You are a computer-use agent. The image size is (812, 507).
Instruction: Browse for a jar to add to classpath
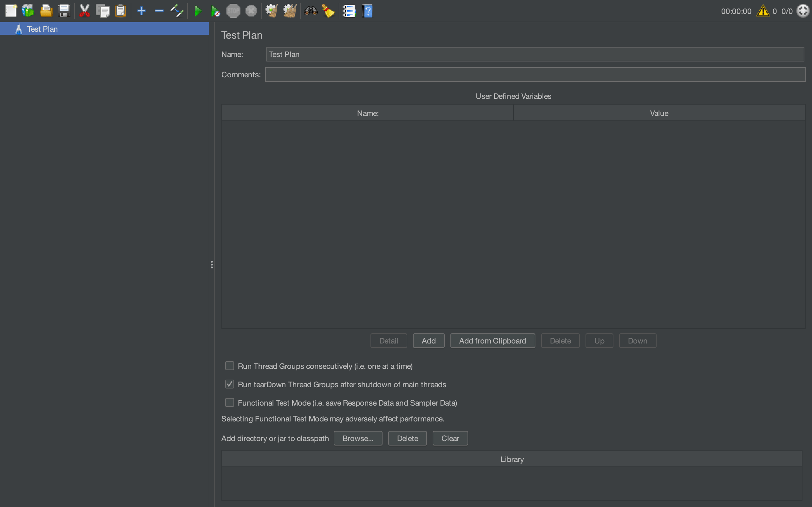click(358, 438)
